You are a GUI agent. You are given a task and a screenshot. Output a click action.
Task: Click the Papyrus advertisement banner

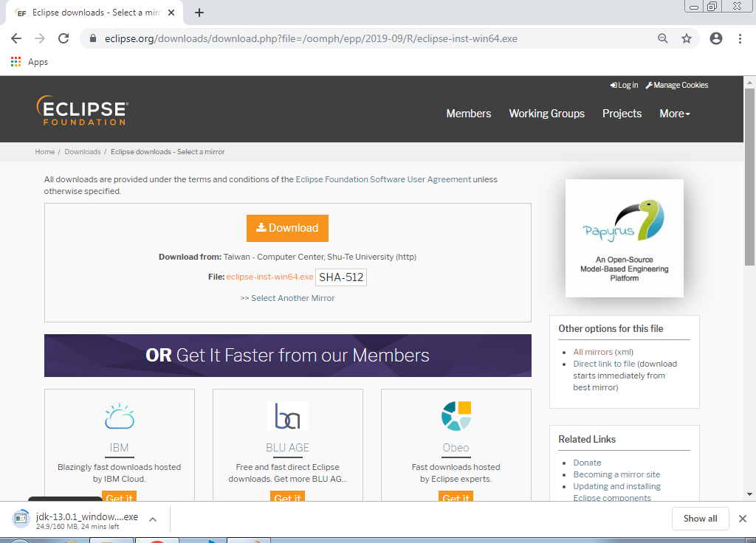(x=625, y=238)
